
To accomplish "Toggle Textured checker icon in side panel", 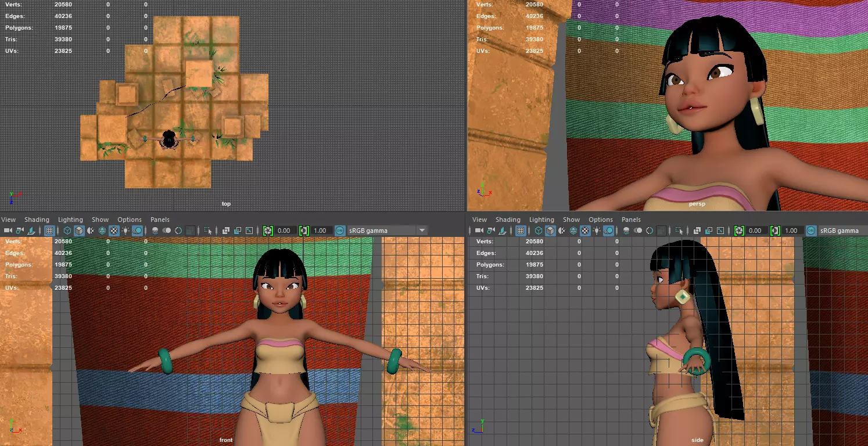I will (x=585, y=231).
